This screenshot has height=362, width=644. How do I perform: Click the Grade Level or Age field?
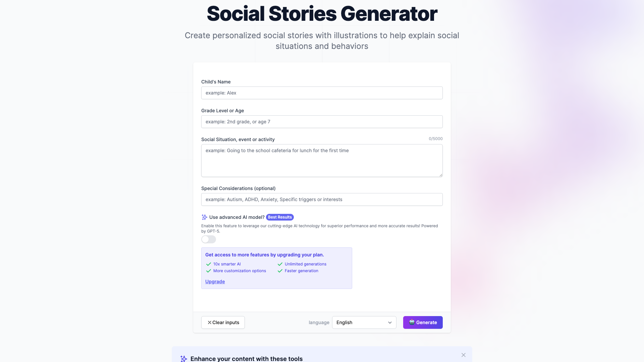[x=322, y=122]
